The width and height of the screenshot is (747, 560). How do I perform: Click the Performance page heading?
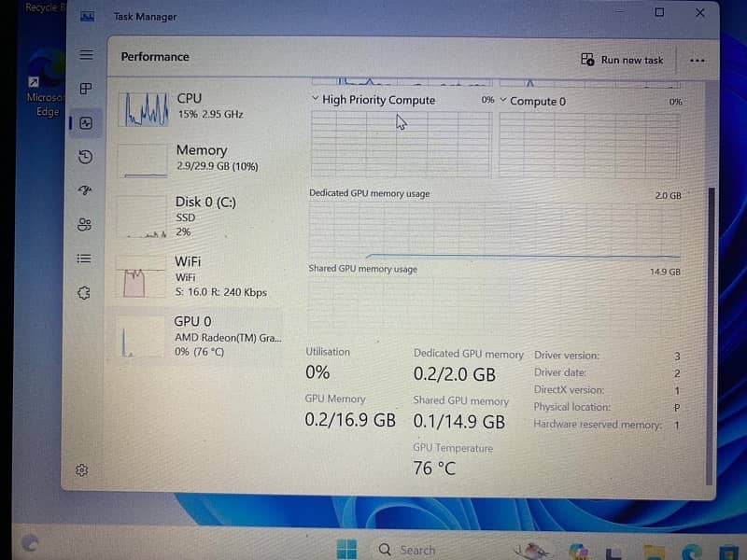coord(155,57)
